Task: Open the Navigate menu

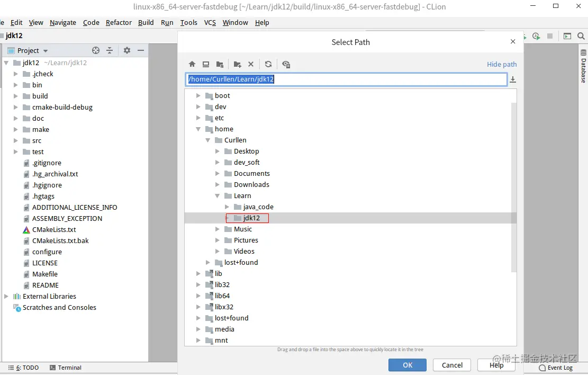Action: click(x=62, y=23)
